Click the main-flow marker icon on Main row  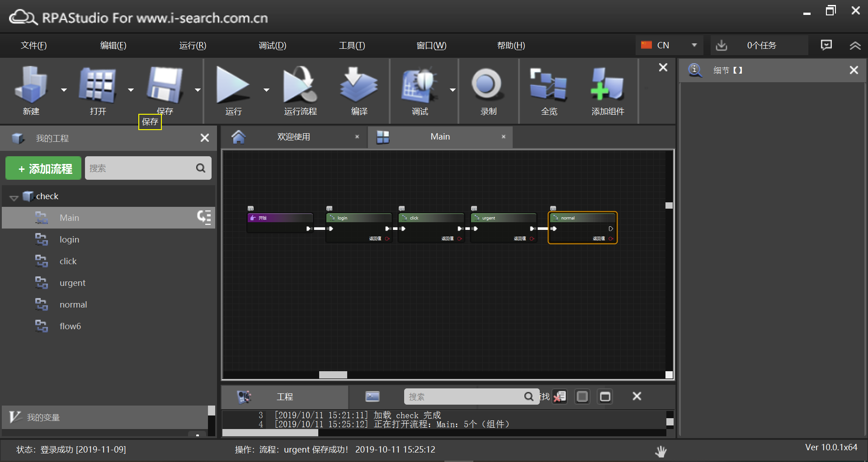(x=204, y=217)
